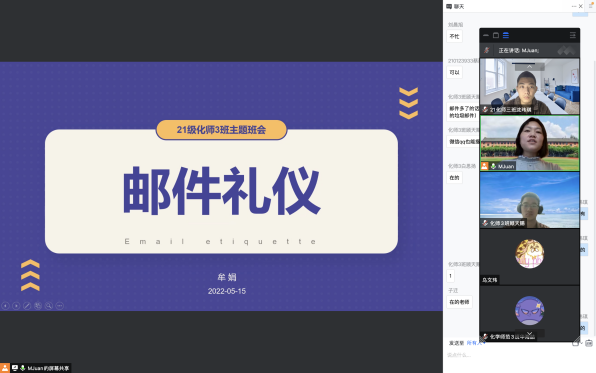
Task: Open the slide zoom magnifier tool
Action: (49, 306)
